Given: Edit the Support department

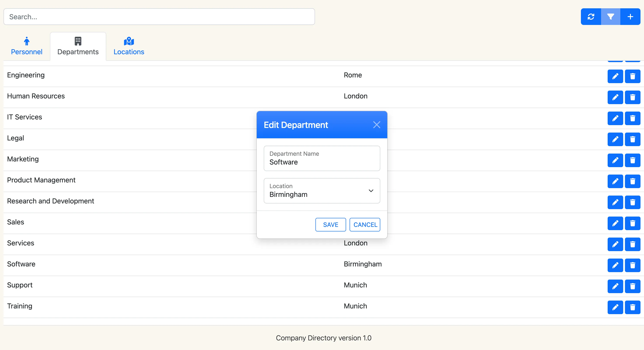Looking at the screenshot, I should (615, 286).
